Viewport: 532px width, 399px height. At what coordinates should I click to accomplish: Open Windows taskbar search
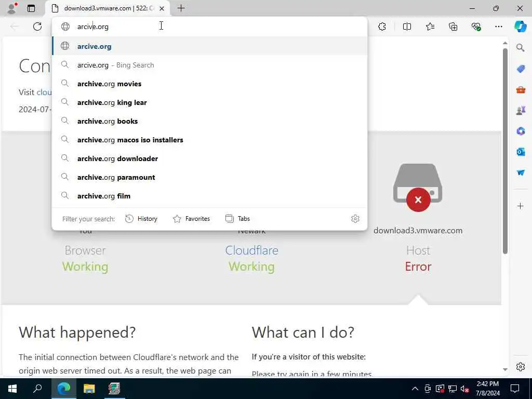click(x=37, y=389)
